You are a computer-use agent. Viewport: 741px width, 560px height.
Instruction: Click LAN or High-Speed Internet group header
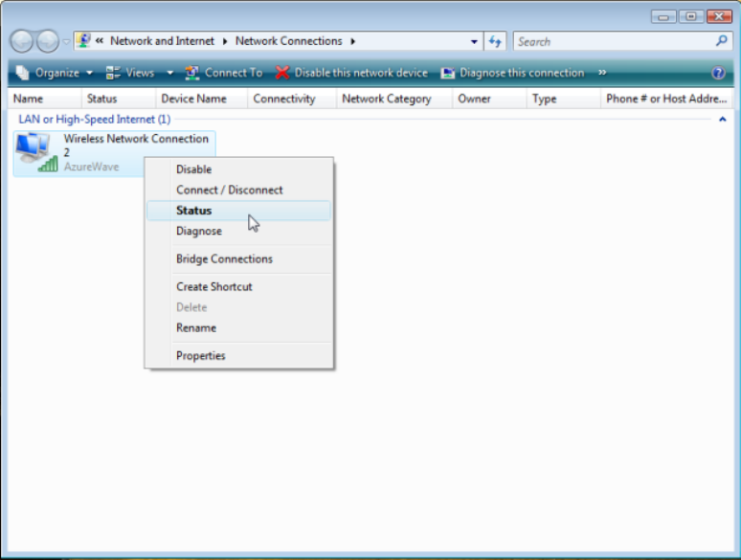tap(95, 120)
